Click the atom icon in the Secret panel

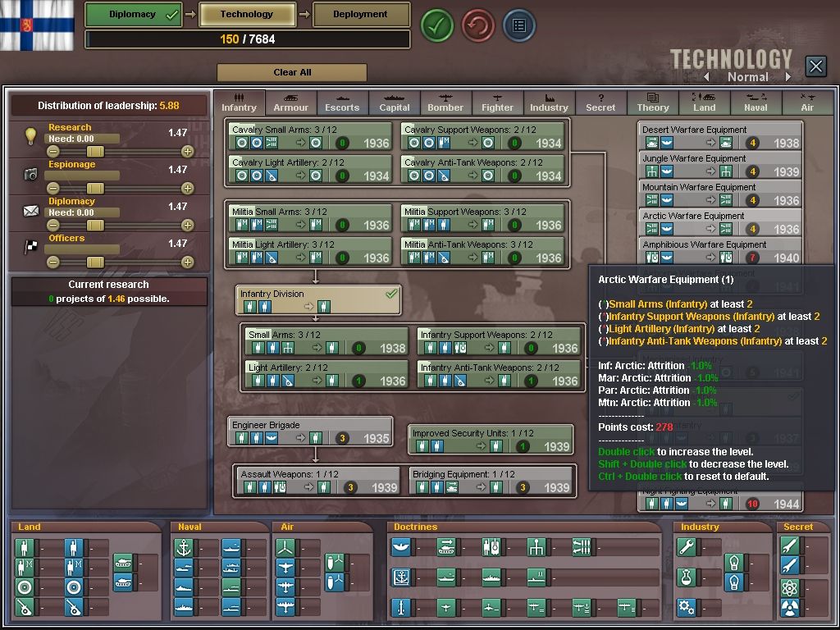pos(789,587)
